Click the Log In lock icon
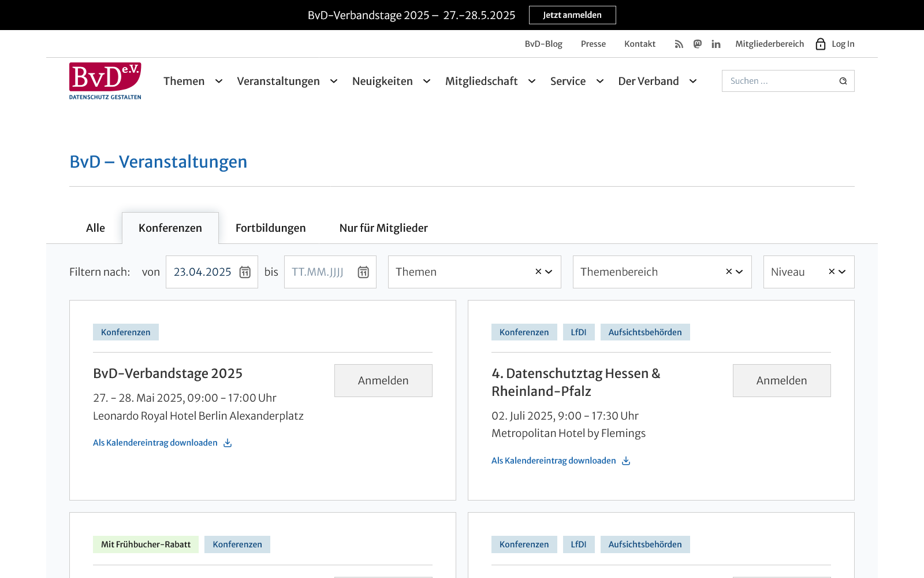The image size is (924, 578). tap(820, 44)
